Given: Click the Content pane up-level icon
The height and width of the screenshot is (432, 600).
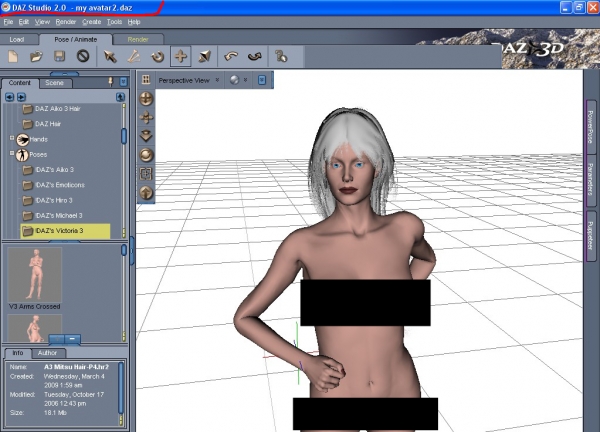Looking at the screenshot, I should pos(120,97).
